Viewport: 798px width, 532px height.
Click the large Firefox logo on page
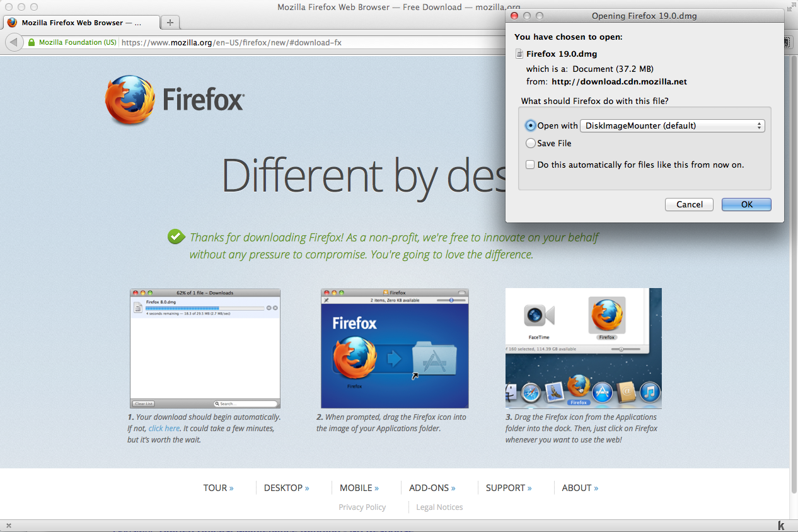[x=175, y=100]
